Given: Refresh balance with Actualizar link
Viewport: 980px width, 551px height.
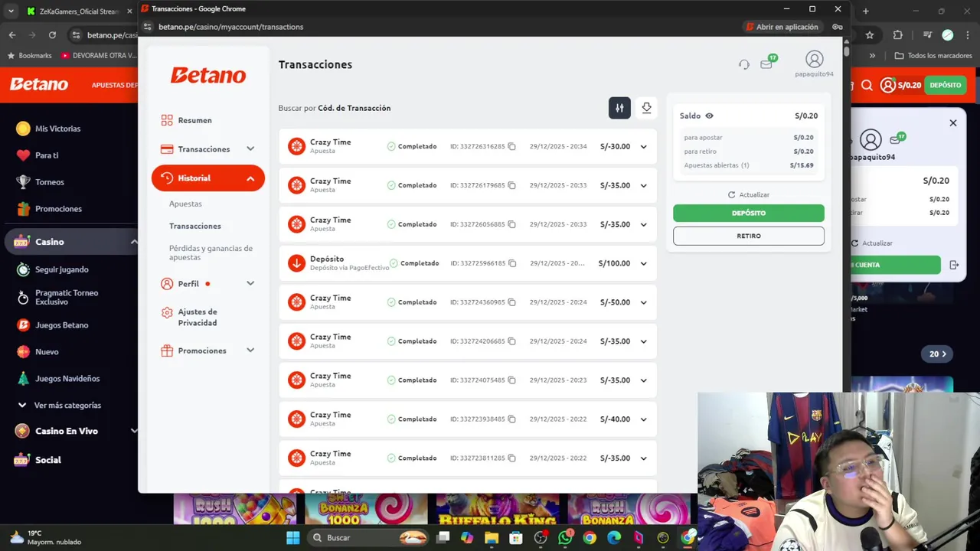Looking at the screenshot, I should click(x=749, y=195).
